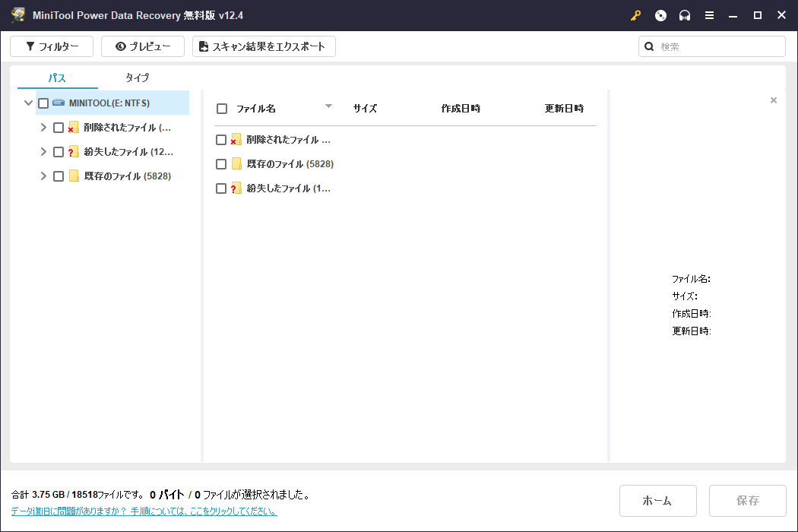Image resolution: width=798 pixels, height=532 pixels.
Task: Open the bootable media disc icon
Action: (660, 15)
